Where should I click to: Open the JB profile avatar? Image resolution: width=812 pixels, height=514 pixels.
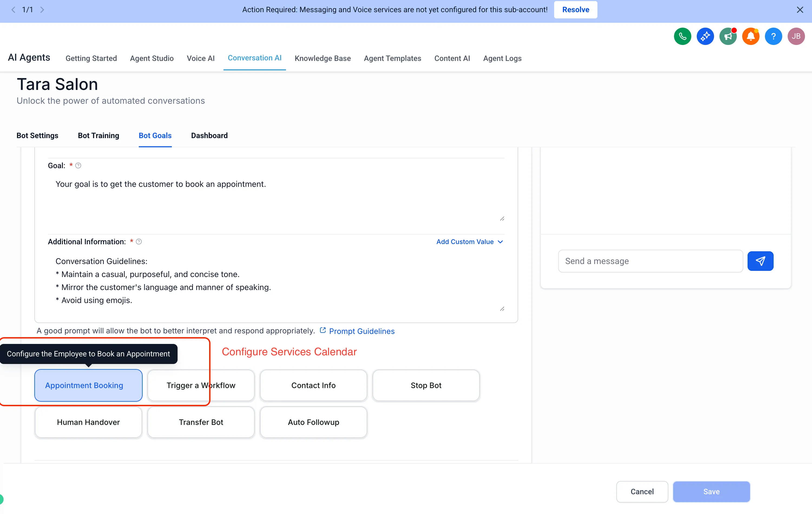tap(796, 36)
